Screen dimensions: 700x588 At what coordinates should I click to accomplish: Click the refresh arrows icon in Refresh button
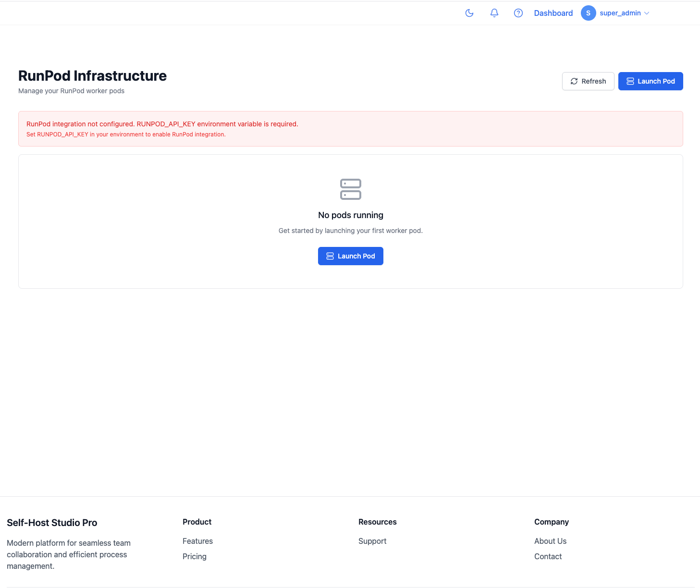click(574, 81)
